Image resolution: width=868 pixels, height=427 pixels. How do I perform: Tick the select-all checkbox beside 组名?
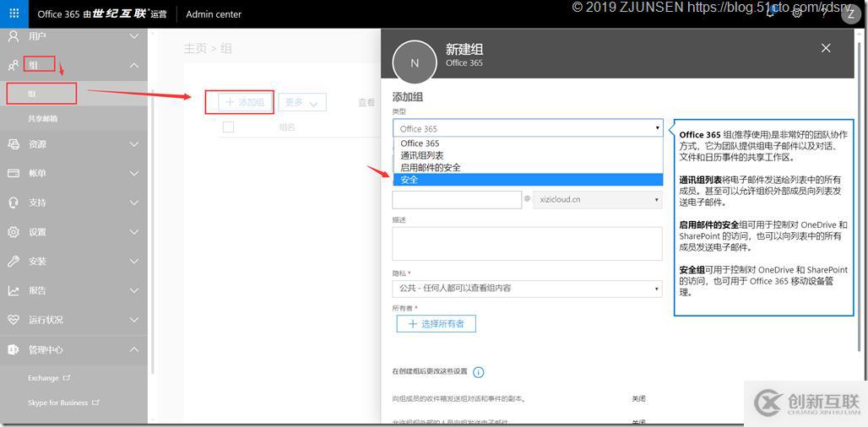coord(228,127)
